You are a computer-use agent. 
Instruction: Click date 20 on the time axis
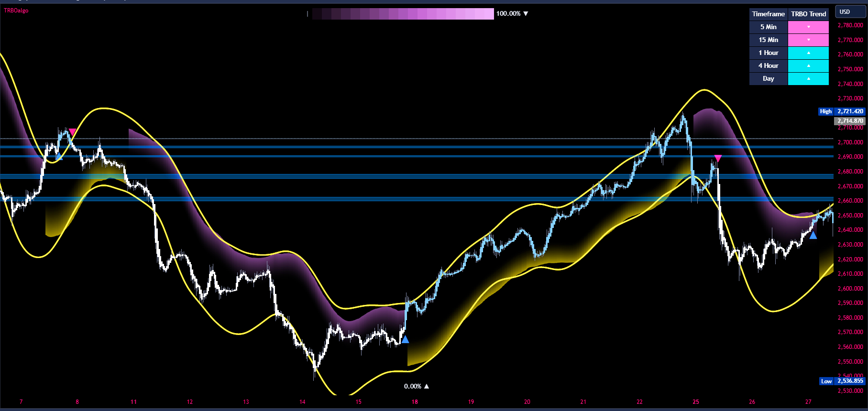tap(527, 402)
